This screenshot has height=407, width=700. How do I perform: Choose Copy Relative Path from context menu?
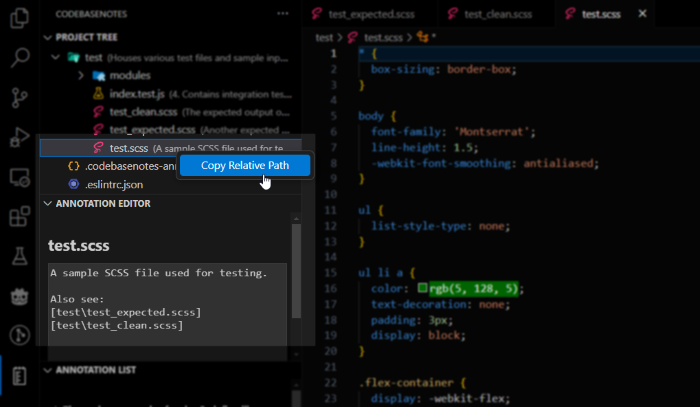click(x=245, y=165)
